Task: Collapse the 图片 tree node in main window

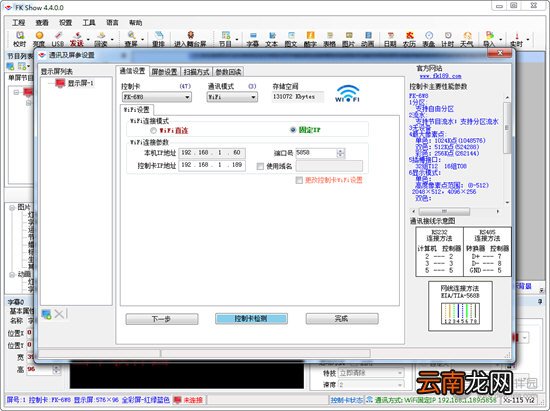Action: coord(12,208)
